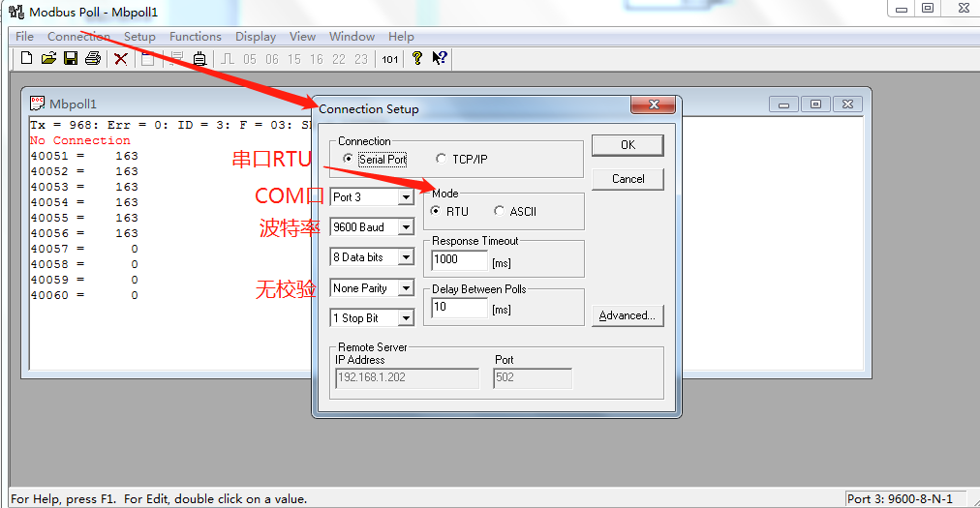Click the IP Address field 192.168.1.202

[407, 377]
